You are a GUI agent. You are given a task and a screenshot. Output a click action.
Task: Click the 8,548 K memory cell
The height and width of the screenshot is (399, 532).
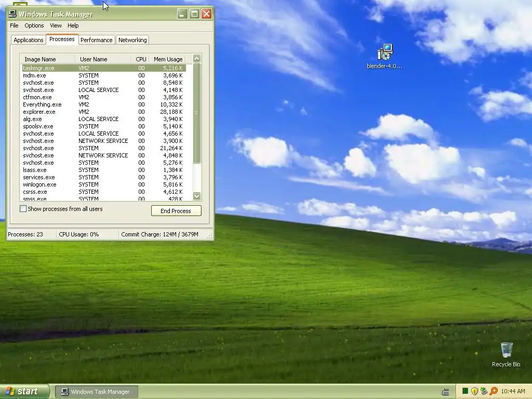pyautogui.click(x=172, y=83)
